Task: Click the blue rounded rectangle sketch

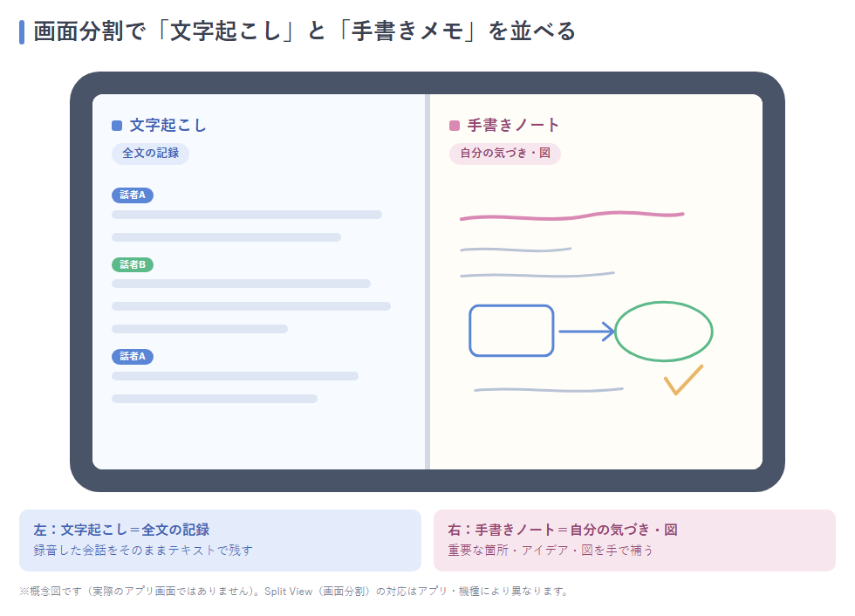Action: 511,331
